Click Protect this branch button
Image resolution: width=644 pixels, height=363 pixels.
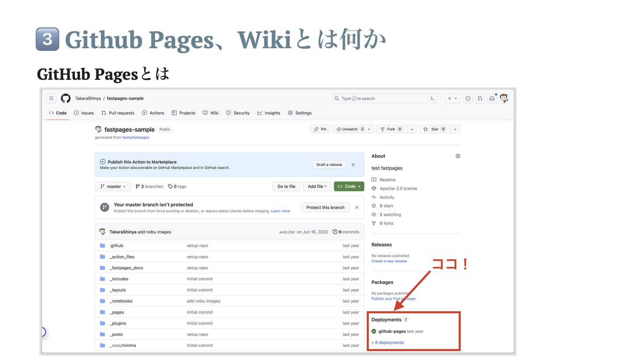tap(326, 207)
